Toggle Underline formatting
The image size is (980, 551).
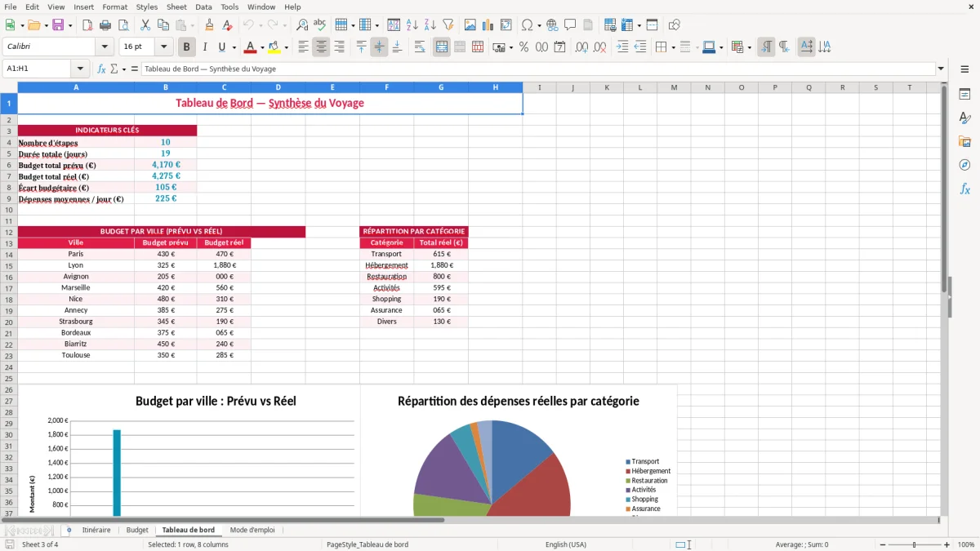[222, 47]
